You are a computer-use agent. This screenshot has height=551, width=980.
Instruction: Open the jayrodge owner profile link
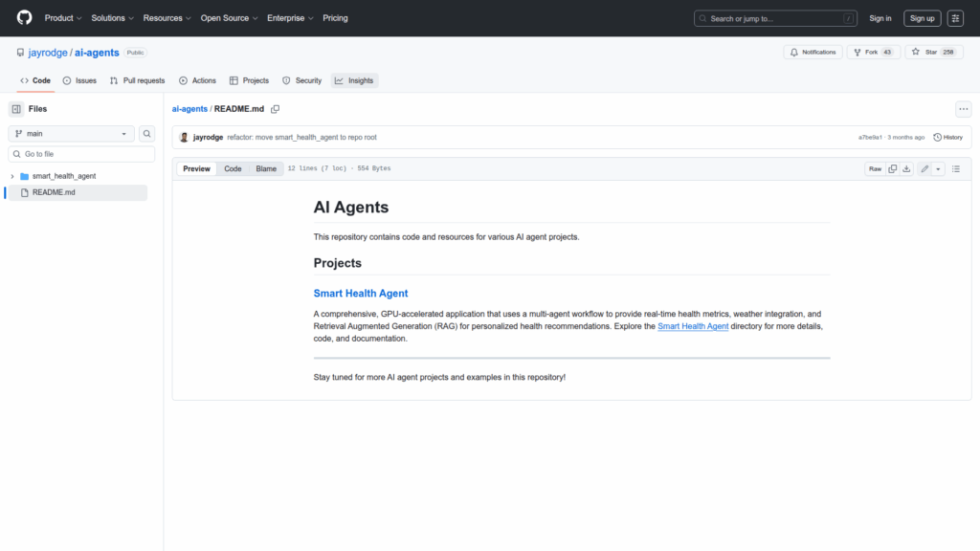pyautogui.click(x=48, y=53)
